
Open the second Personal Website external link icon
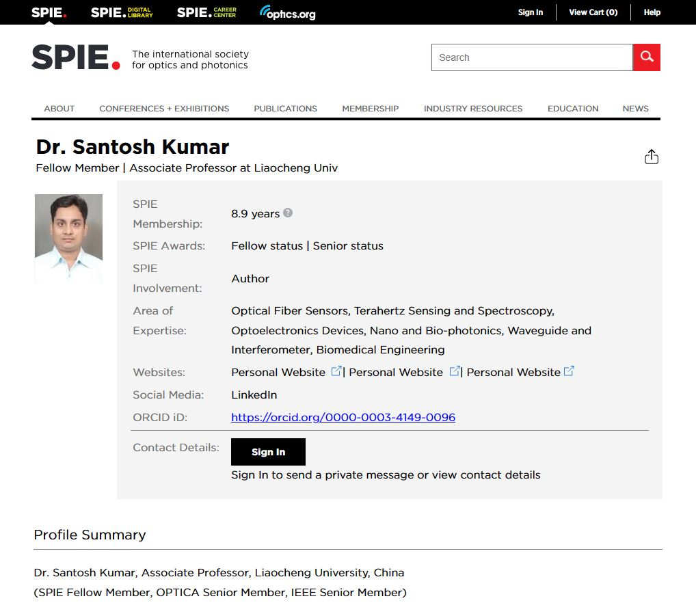455,371
